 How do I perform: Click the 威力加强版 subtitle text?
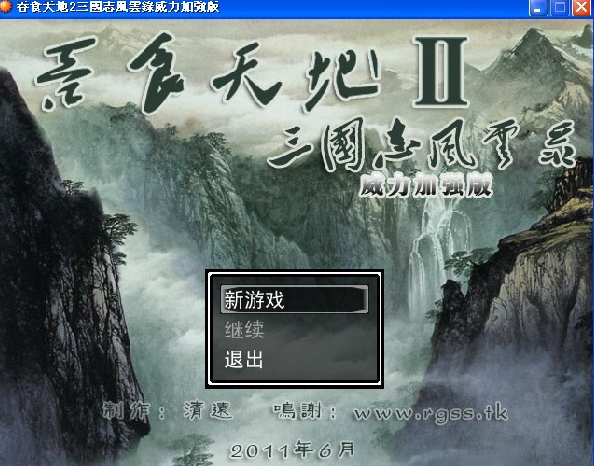[x=425, y=186]
